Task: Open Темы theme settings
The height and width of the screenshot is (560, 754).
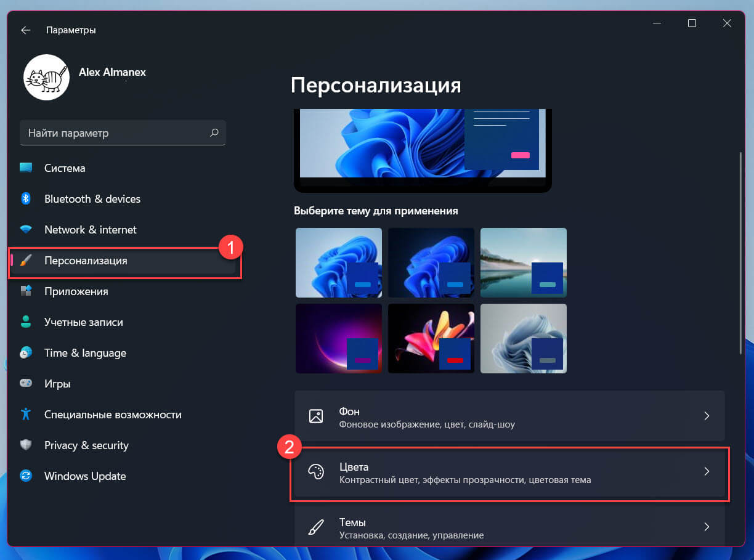Action: [x=509, y=525]
